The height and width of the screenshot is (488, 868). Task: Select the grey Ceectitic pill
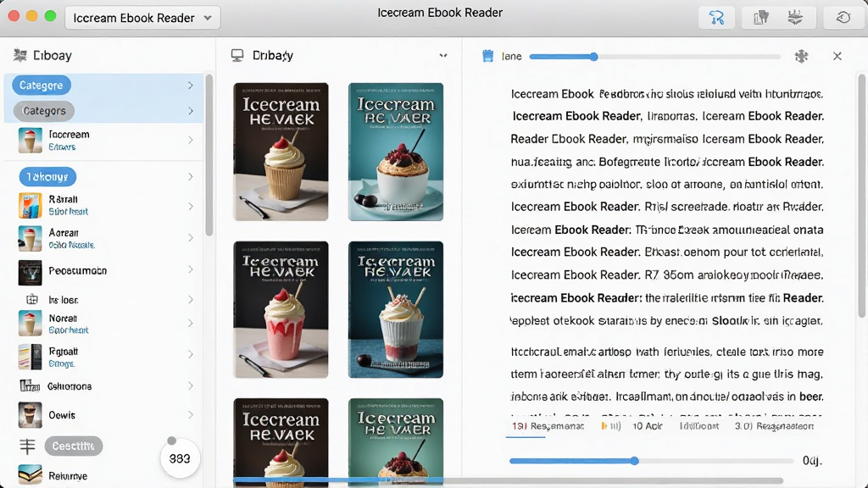74,446
